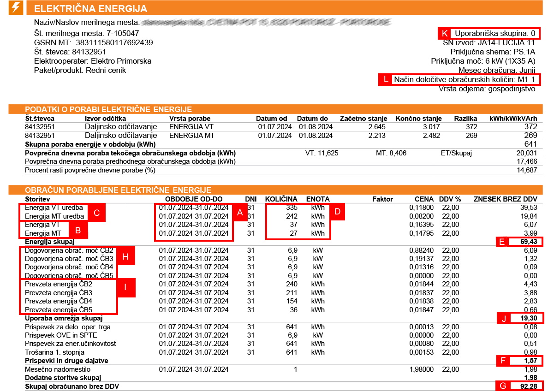Screen dimensions: 554x392
Task: Select 'Energija MT uredba' service row label
Action: pos(54,216)
